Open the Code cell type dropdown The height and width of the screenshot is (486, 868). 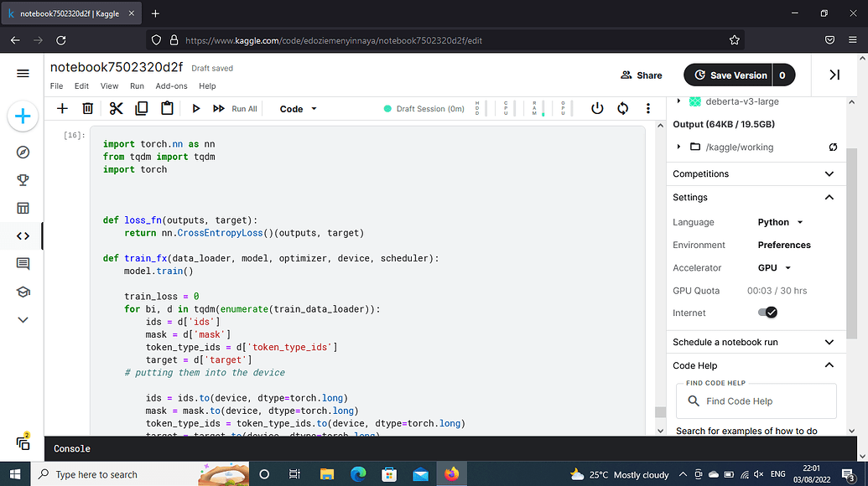[298, 109]
